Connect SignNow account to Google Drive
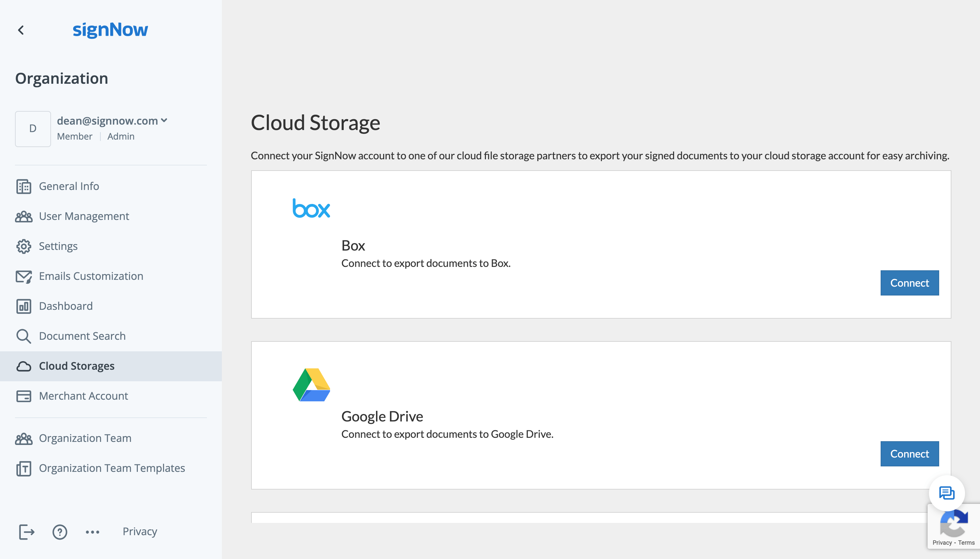 910,453
